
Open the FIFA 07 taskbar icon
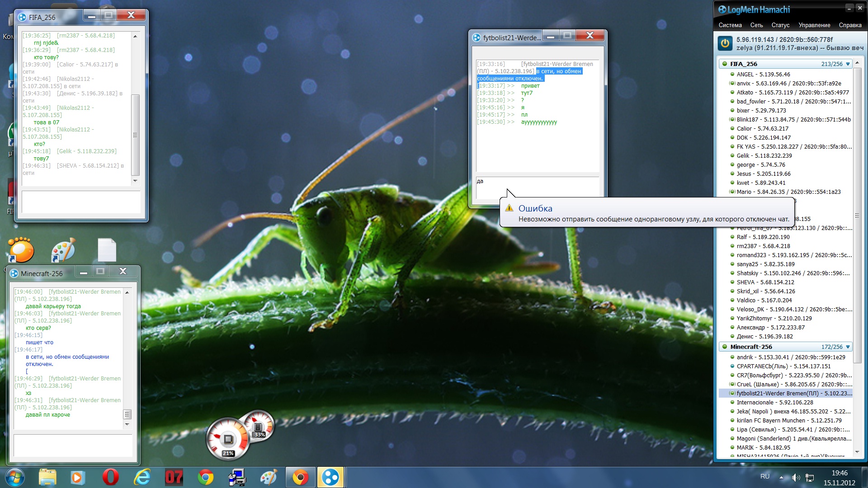[174, 477]
